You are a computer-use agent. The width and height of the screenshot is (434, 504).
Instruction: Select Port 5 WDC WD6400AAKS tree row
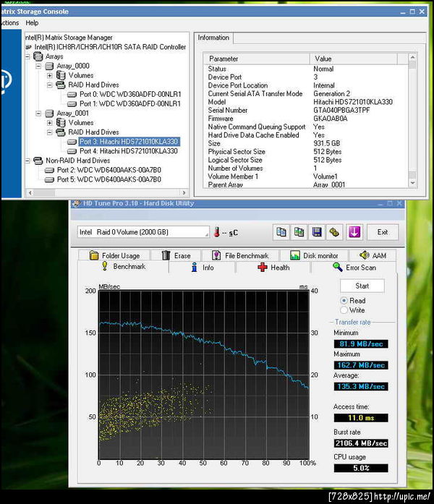point(109,179)
